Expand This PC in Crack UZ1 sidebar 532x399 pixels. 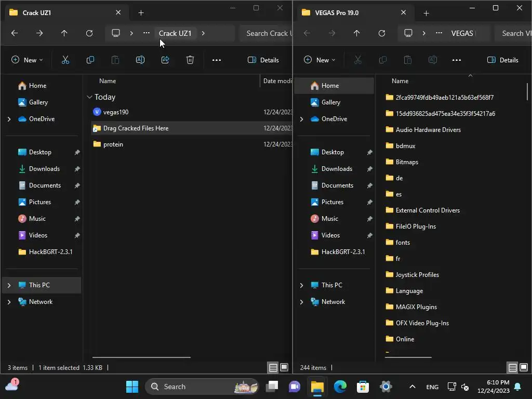tap(9, 285)
